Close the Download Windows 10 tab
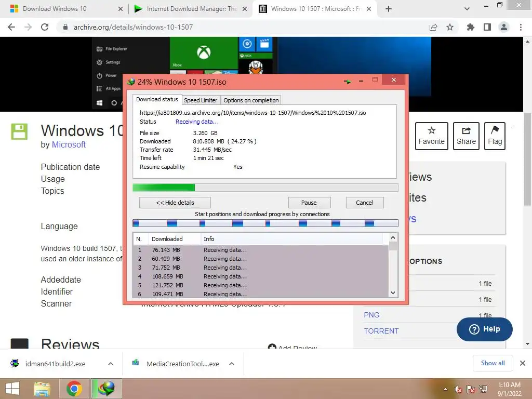This screenshot has height=399, width=532. (x=121, y=9)
